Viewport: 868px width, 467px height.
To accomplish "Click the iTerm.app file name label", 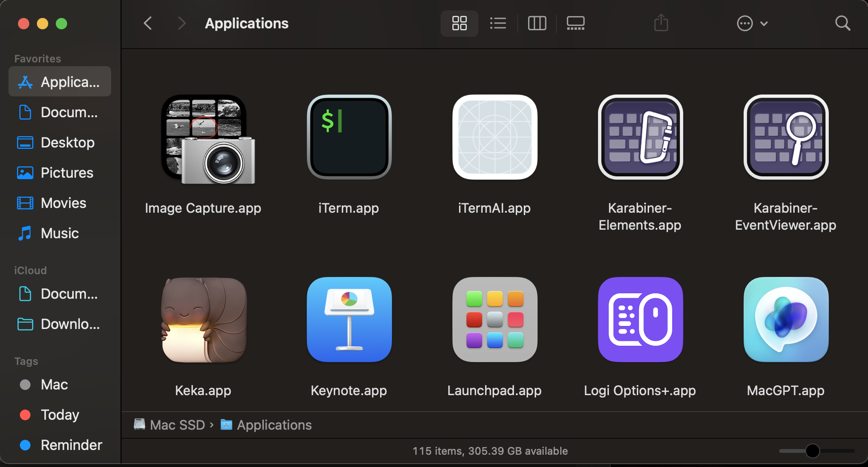I will 349,208.
